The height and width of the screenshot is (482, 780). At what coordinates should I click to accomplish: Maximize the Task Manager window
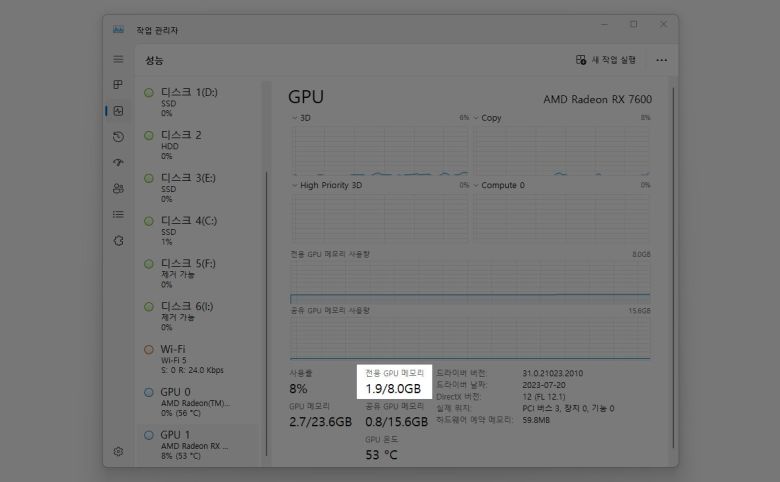click(634, 24)
